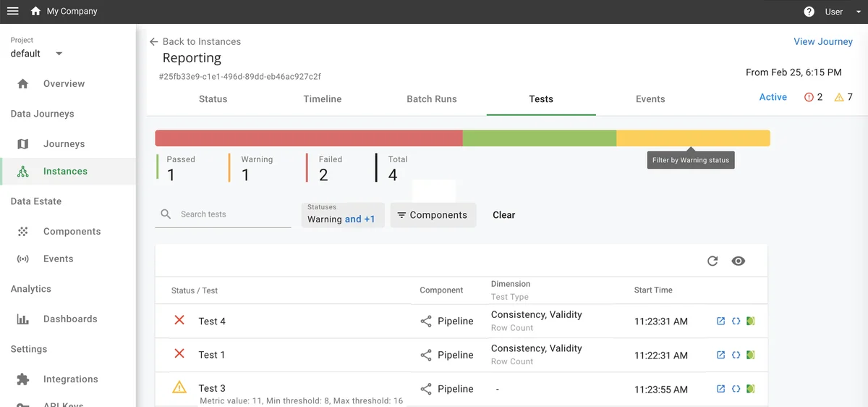
Task: Click the home icon beside My Company
Action: point(35,12)
